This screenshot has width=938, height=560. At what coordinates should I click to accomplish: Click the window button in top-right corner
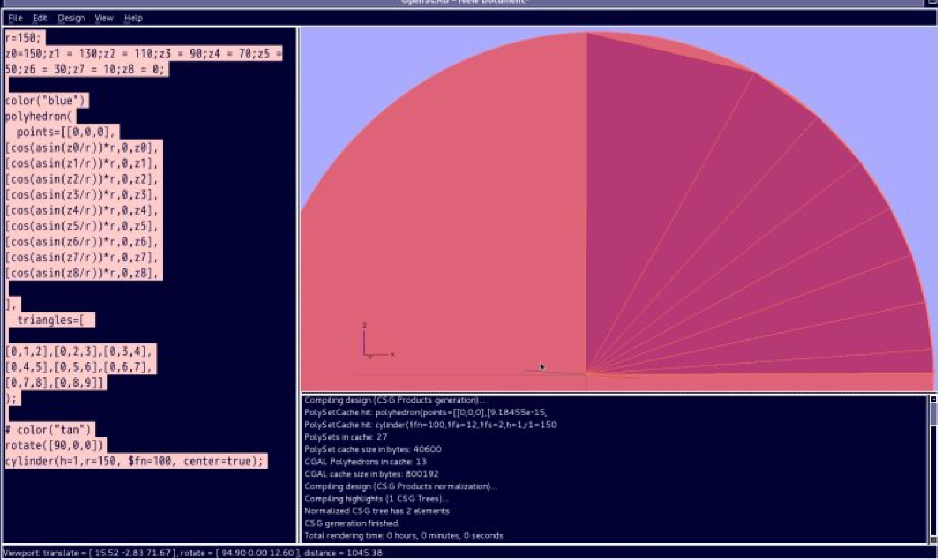coord(932,2)
